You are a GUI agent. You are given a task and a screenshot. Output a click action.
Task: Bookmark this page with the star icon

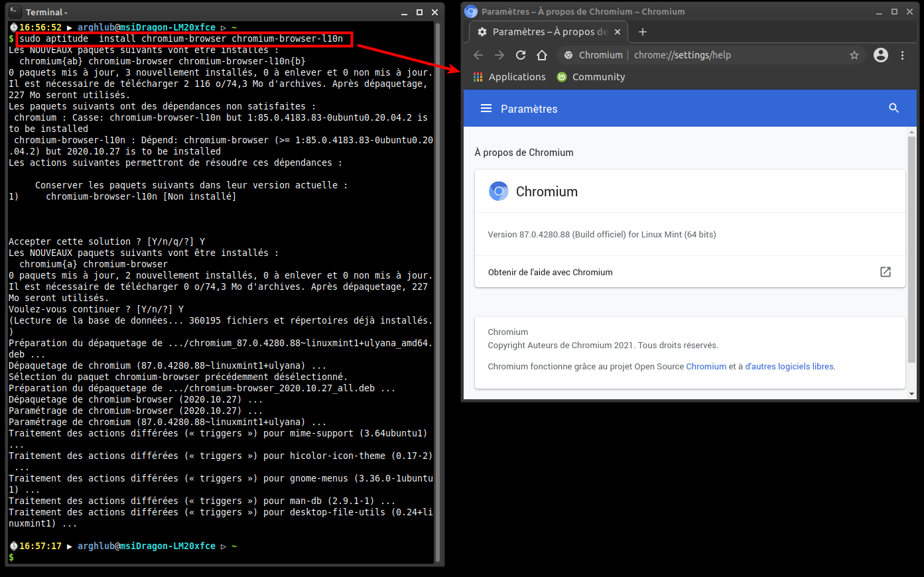[854, 55]
